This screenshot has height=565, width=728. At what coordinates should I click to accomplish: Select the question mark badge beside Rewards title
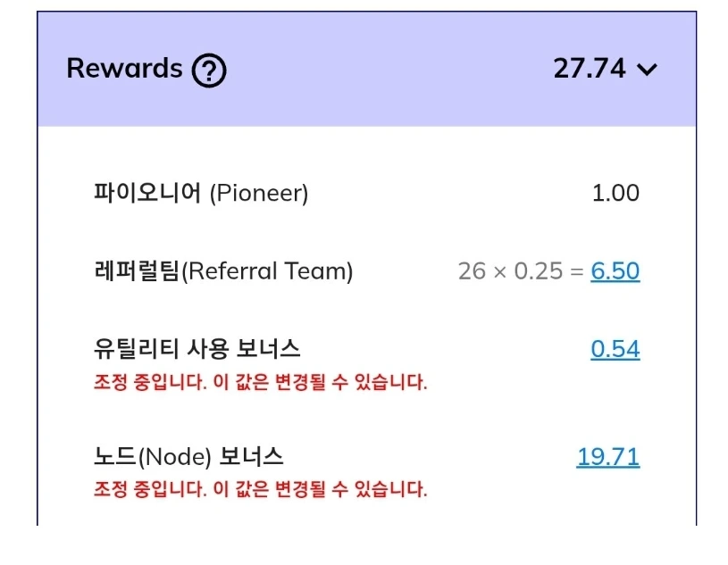(x=207, y=68)
